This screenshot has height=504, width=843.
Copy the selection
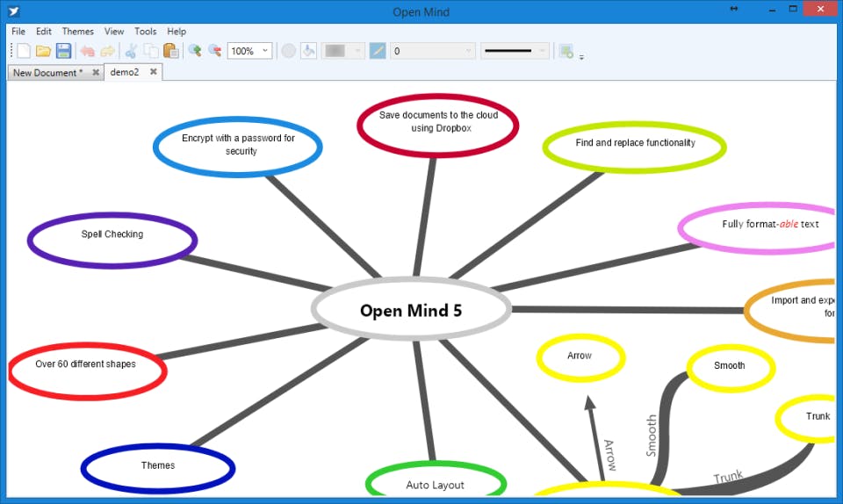coord(151,51)
